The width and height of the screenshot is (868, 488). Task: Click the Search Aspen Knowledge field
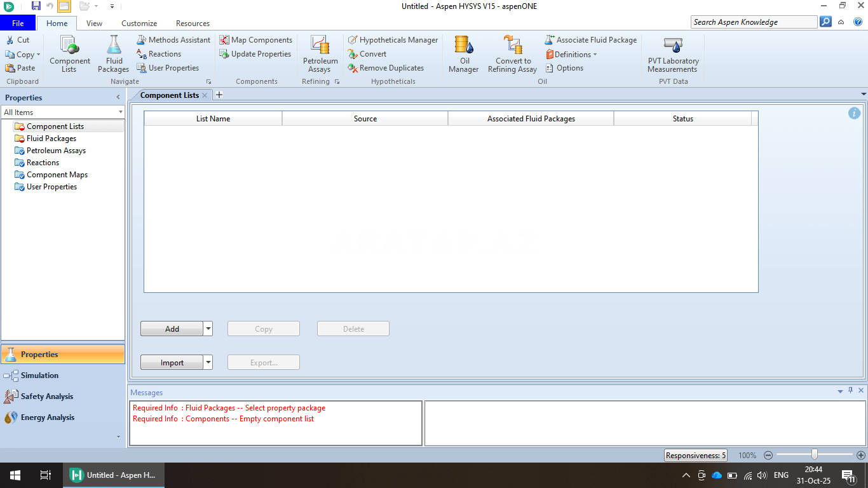(x=754, y=22)
